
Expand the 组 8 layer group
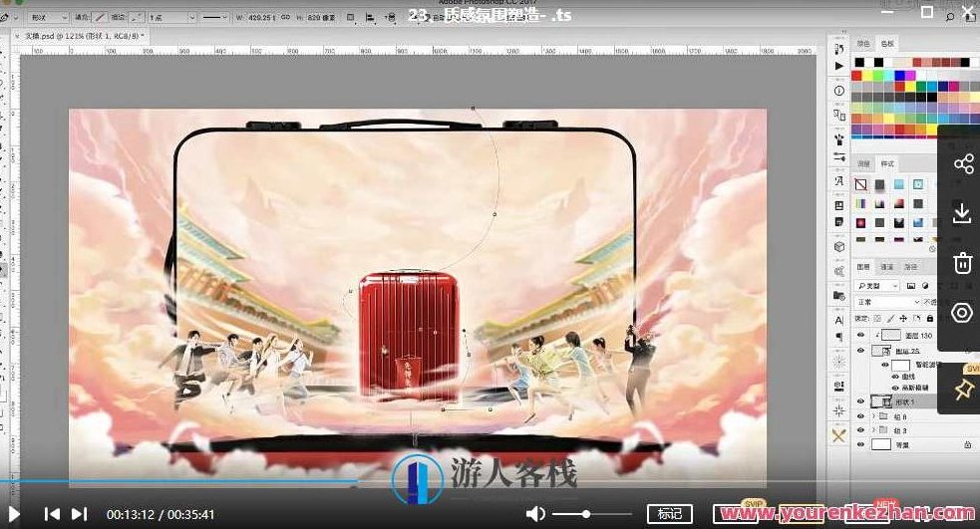tap(874, 416)
